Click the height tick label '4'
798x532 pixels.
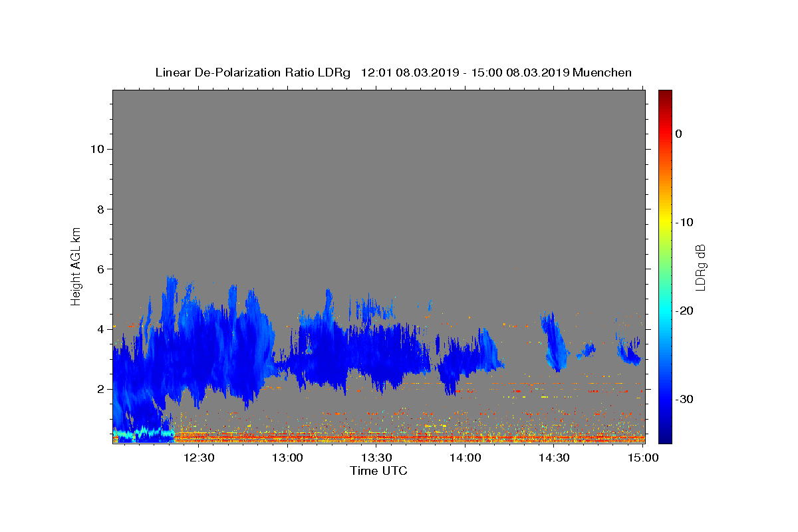(x=100, y=329)
